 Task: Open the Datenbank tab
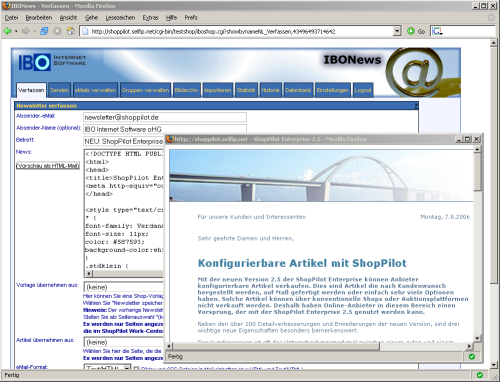pyautogui.click(x=298, y=90)
